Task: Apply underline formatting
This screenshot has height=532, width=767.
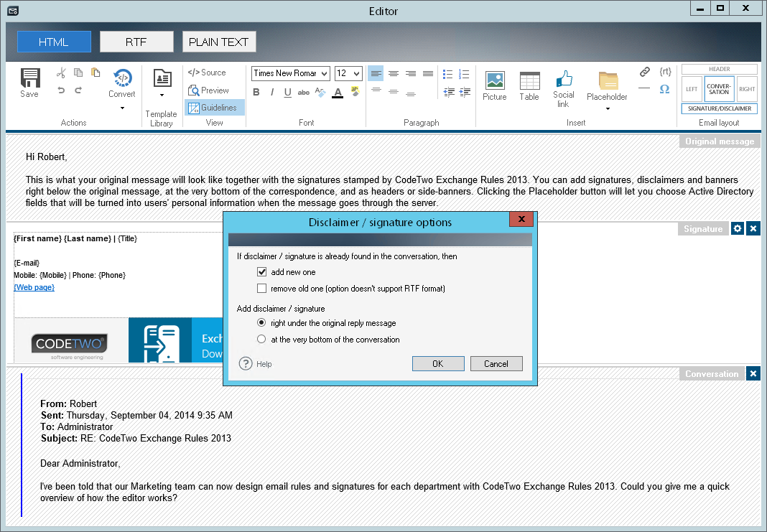Action: pos(287,92)
